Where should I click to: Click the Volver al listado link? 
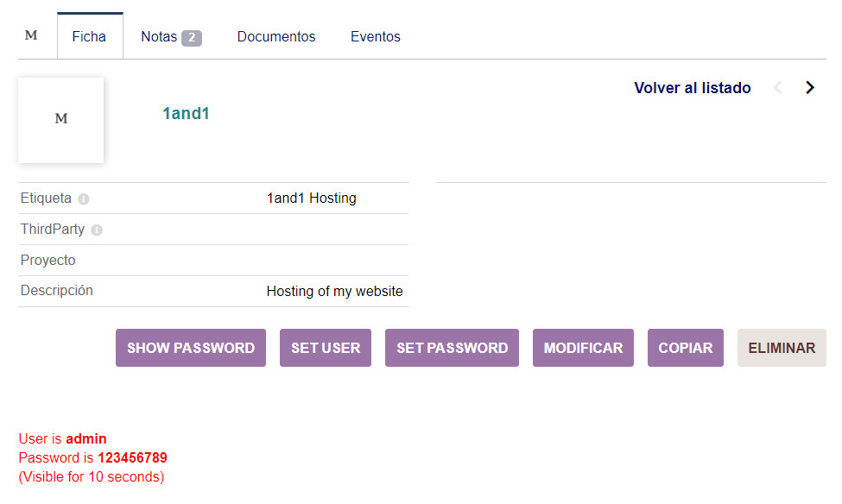pyautogui.click(x=693, y=88)
